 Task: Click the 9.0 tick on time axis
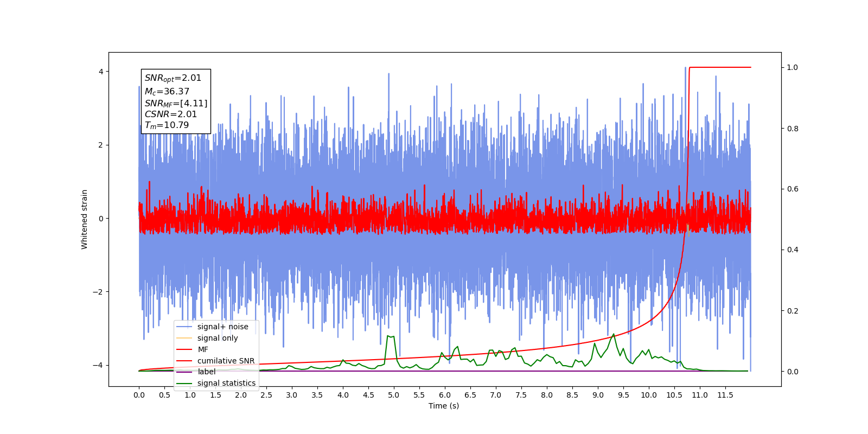click(598, 395)
